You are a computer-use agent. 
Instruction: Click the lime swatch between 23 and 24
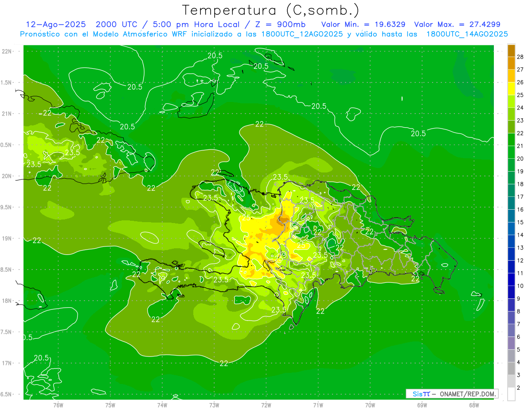point(511,114)
